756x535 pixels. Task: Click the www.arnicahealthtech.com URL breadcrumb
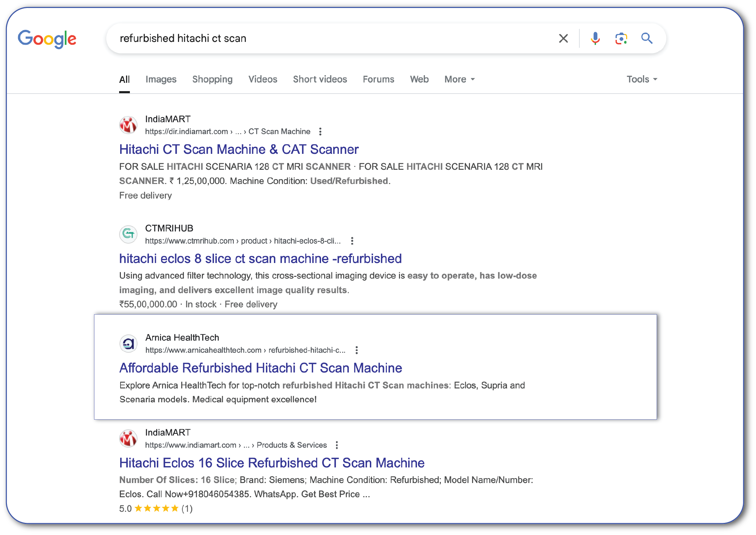click(245, 350)
